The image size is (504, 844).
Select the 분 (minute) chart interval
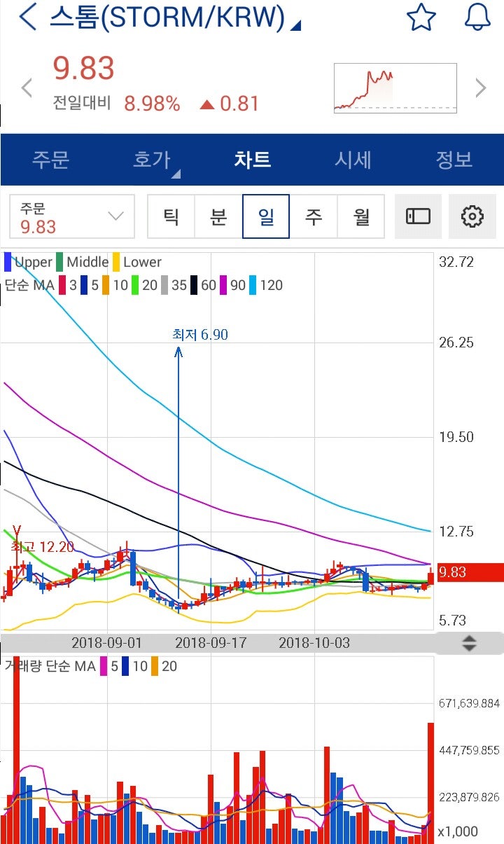[218, 217]
